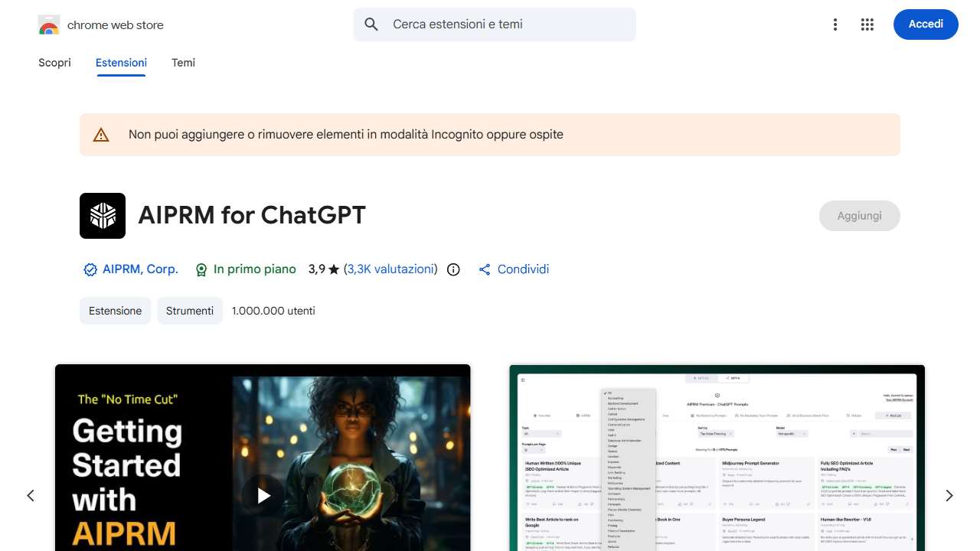Open the AIPRM, Corp. publisher link

(140, 269)
